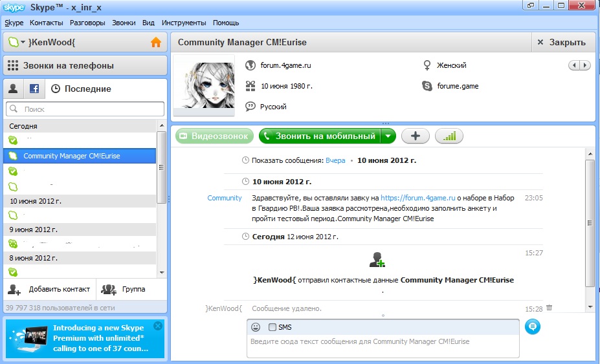Click the Skype logo in title bar
Screen dimensions: 600x364
click(14, 8)
